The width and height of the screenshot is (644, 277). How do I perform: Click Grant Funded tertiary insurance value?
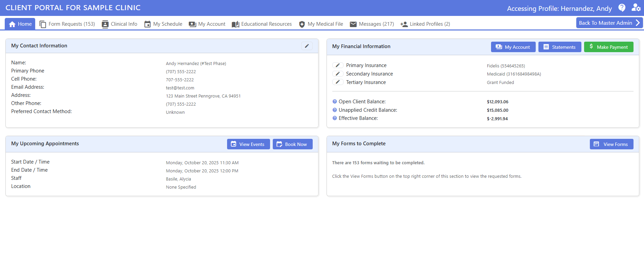[501, 83]
